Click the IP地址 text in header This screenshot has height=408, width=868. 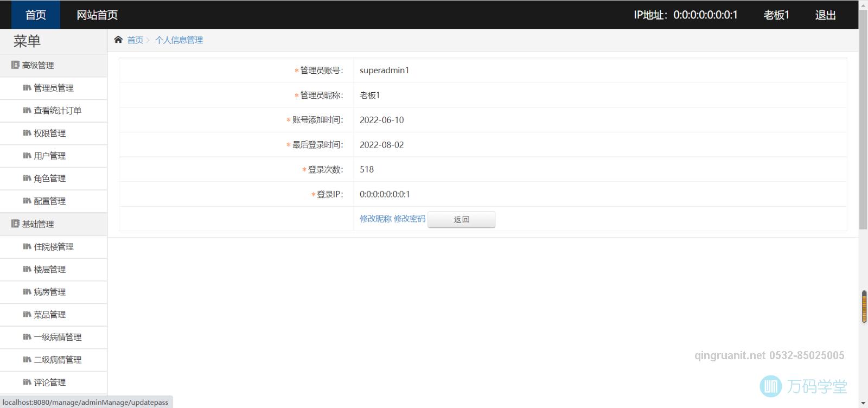tap(686, 15)
